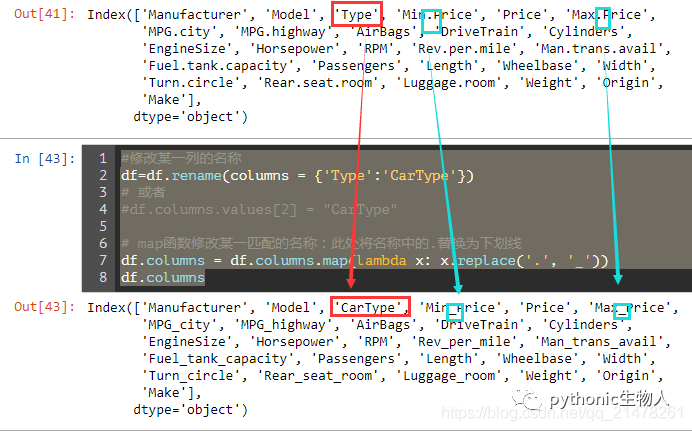This screenshot has height=431, width=692.
Task: Select 'Rear_seat_room' in Out[43]
Action: click(318, 375)
